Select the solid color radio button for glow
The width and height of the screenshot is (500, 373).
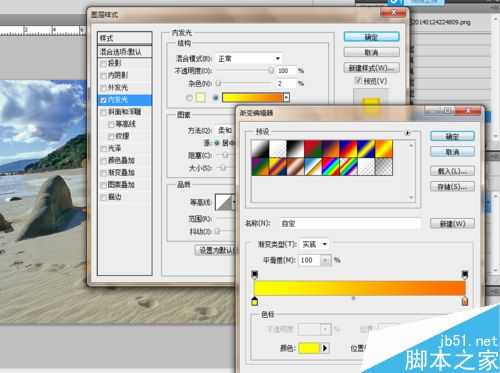tap(189, 98)
